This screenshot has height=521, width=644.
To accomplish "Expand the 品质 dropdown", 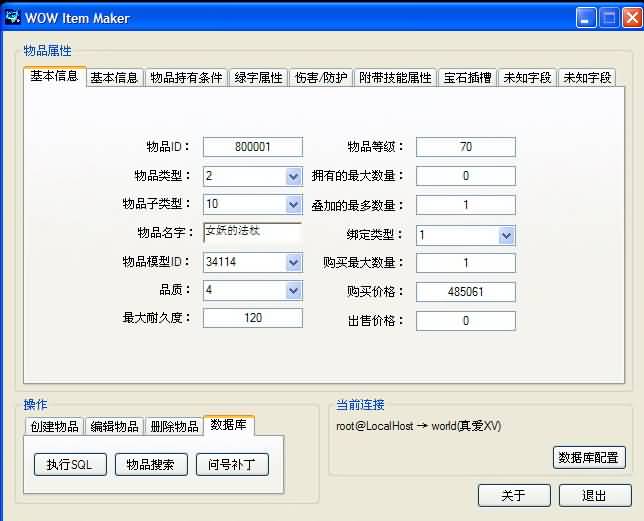I will tap(293, 291).
